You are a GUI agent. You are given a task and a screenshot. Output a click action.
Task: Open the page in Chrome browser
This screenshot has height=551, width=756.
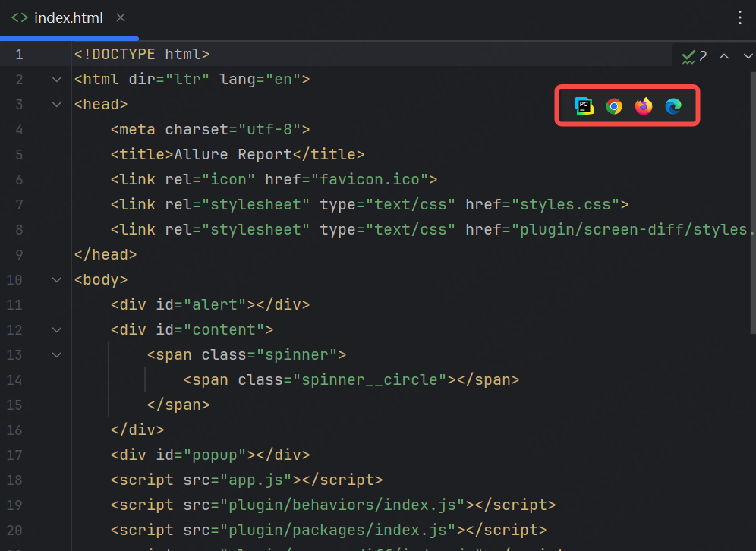click(x=614, y=106)
